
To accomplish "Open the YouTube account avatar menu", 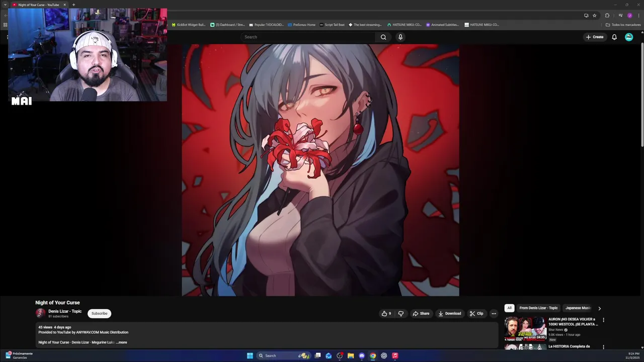I will coord(629,37).
